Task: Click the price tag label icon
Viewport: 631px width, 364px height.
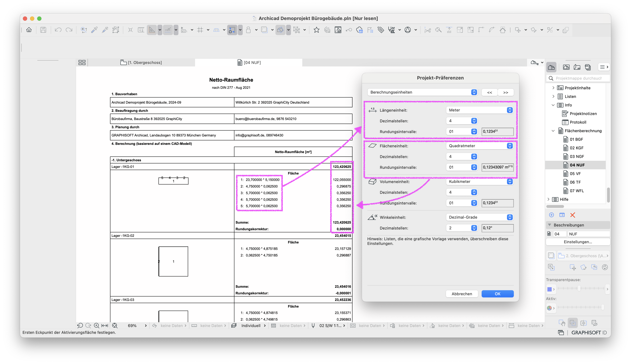Action: [381, 30]
